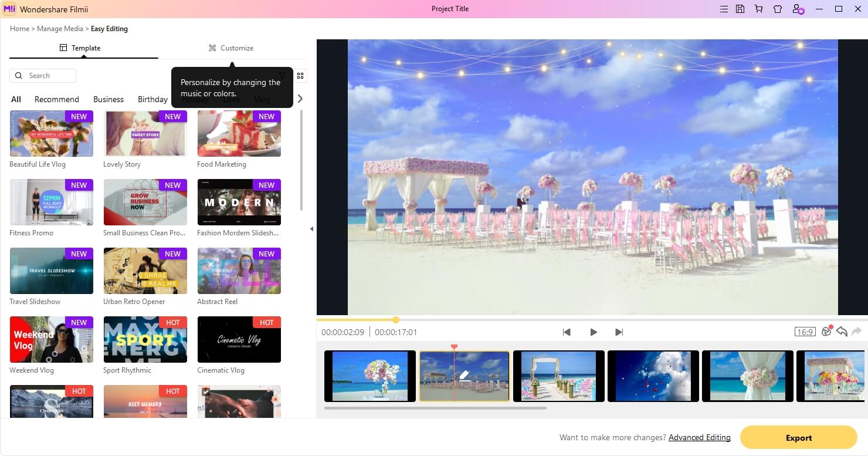
Task: Click the red playhead marker on the timeline
Action: 454,347
